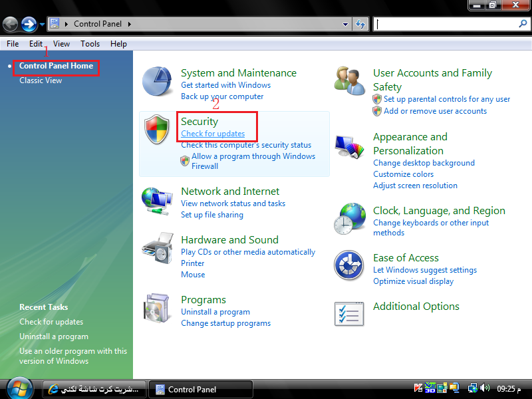Click Set up file sharing

click(212, 215)
